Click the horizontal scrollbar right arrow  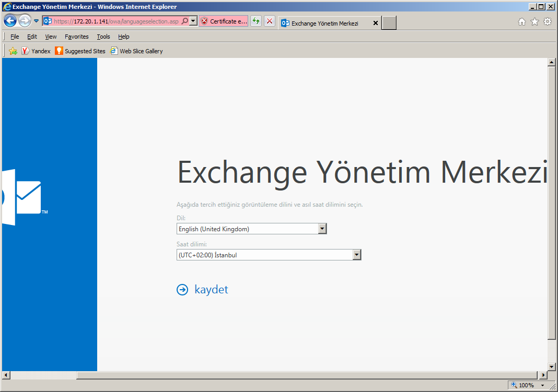click(x=543, y=375)
